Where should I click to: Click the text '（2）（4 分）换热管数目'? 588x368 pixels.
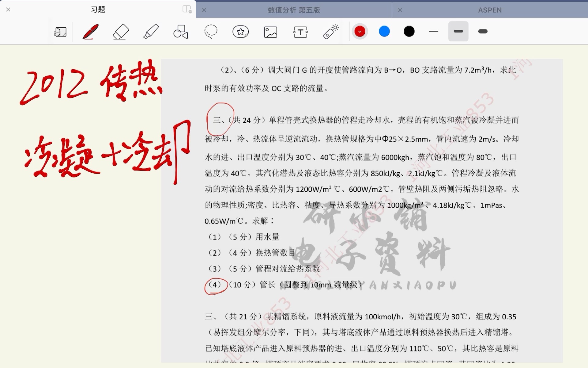[251, 253]
